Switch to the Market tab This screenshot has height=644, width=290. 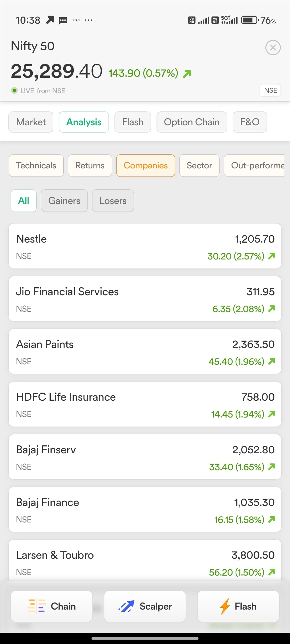click(31, 122)
